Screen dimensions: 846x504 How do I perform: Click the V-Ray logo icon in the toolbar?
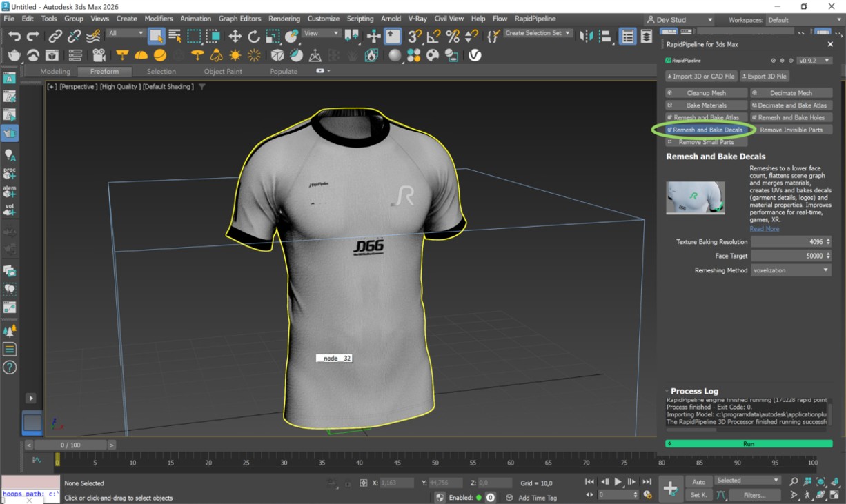click(475, 55)
